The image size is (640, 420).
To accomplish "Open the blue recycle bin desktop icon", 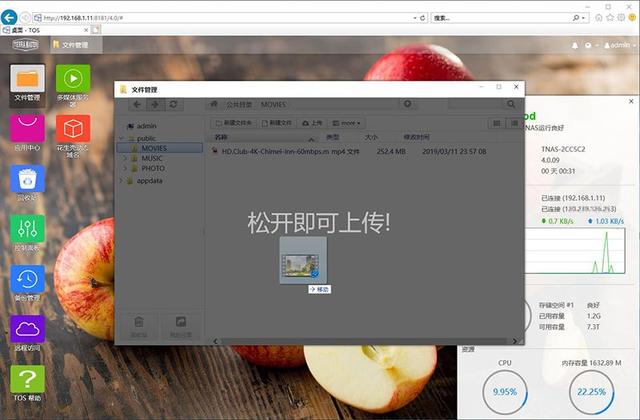I will tap(27, 183).
